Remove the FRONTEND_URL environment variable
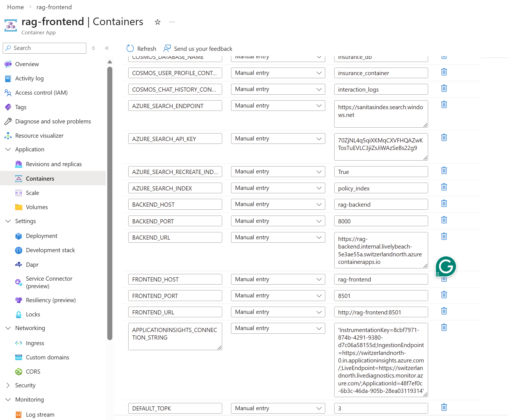The width and height of the screenshot is (508, 420). (x=444, y=311)
